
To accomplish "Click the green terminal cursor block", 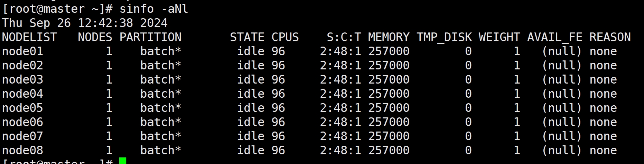I will 123,161.
